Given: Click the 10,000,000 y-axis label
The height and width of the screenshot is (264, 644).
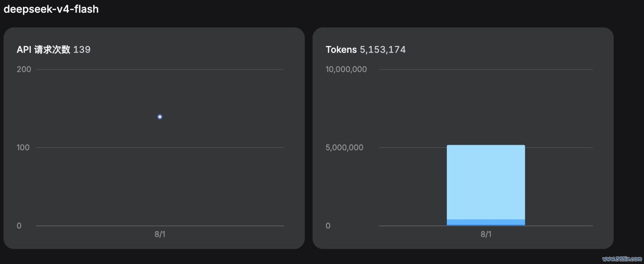Looking at the screenshot, I should click(x=346, y=69).
